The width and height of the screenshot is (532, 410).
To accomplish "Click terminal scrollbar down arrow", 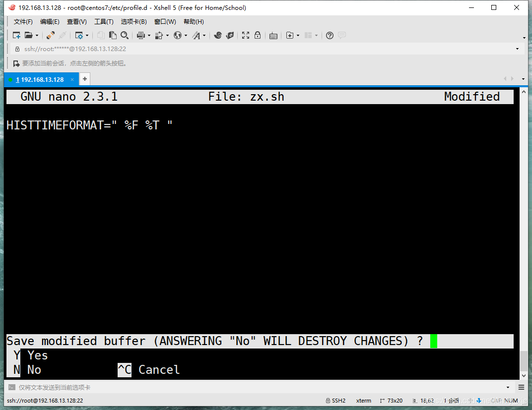I will click(524, 375).
